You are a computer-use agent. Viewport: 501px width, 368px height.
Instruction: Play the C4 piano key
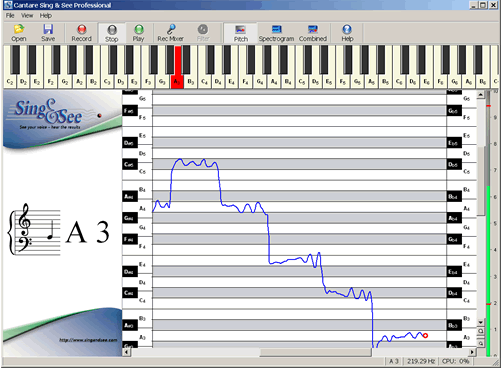[204, 82]
